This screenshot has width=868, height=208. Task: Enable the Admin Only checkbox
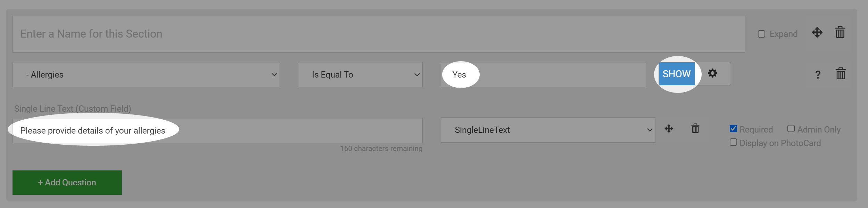pyautogui.click(x=791, y=129)
